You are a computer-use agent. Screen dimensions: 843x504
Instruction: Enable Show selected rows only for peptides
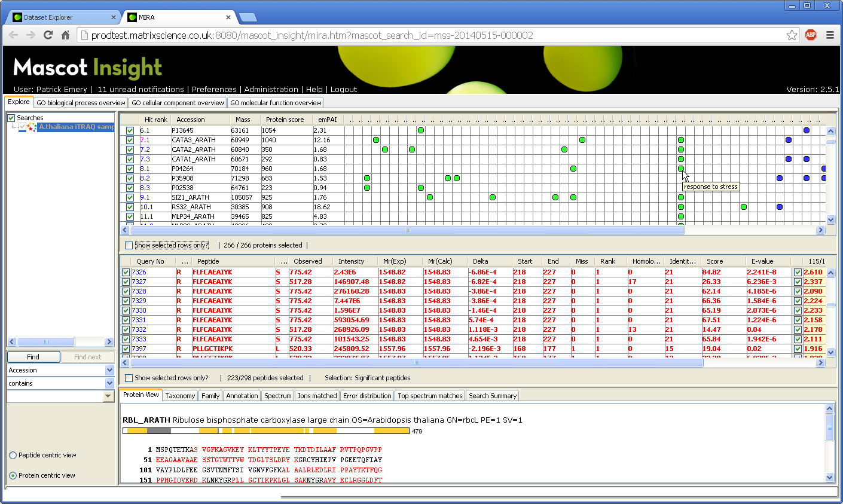tap(129, 378)
